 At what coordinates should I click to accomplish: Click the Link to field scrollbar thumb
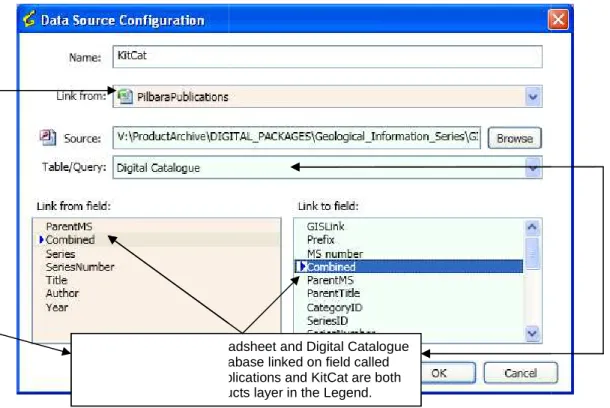coord(532,253)
